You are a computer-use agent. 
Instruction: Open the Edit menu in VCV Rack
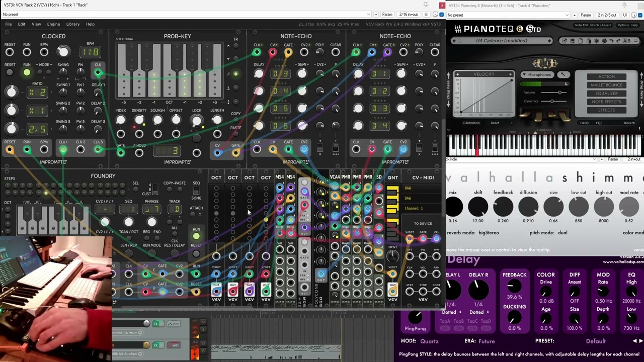coord(22,24)
